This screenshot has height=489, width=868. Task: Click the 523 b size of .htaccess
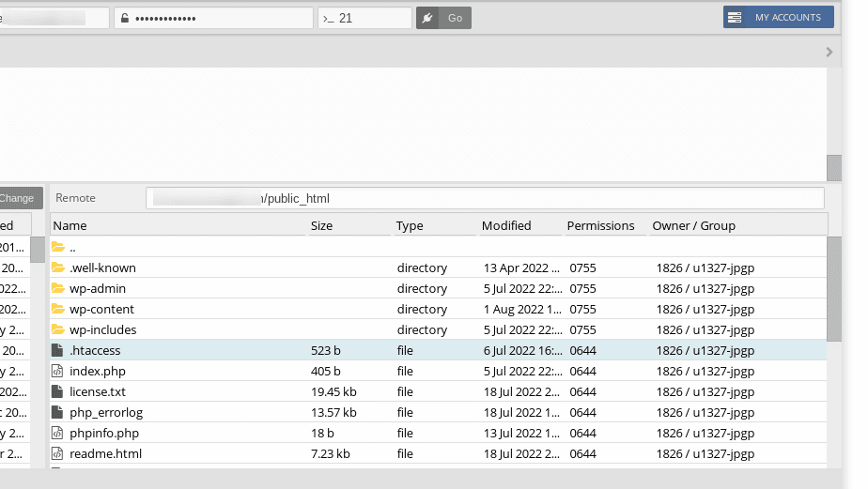(x=325, y=350)
